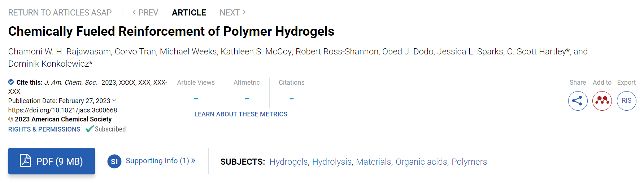Click the PDF document icon
The width and height of the screenshot is (644, 191).
pyautogui.click(x=25, y=161)
